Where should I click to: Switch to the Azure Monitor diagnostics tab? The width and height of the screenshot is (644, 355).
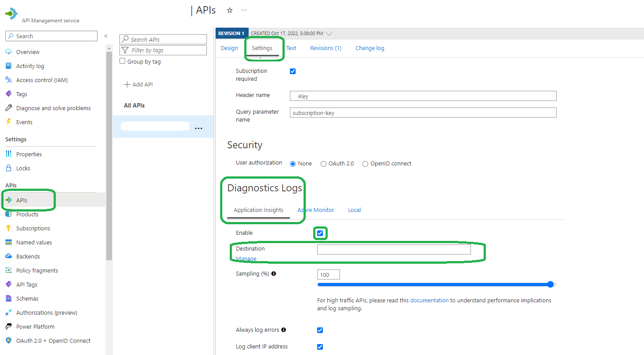tap(316, 210)
